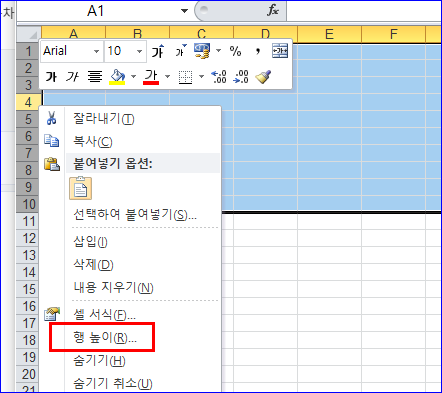The height and width of the screenshot is (393, 442).
Task: Open the Name Box dropdown arrow
Action: [x=184, y=11]
